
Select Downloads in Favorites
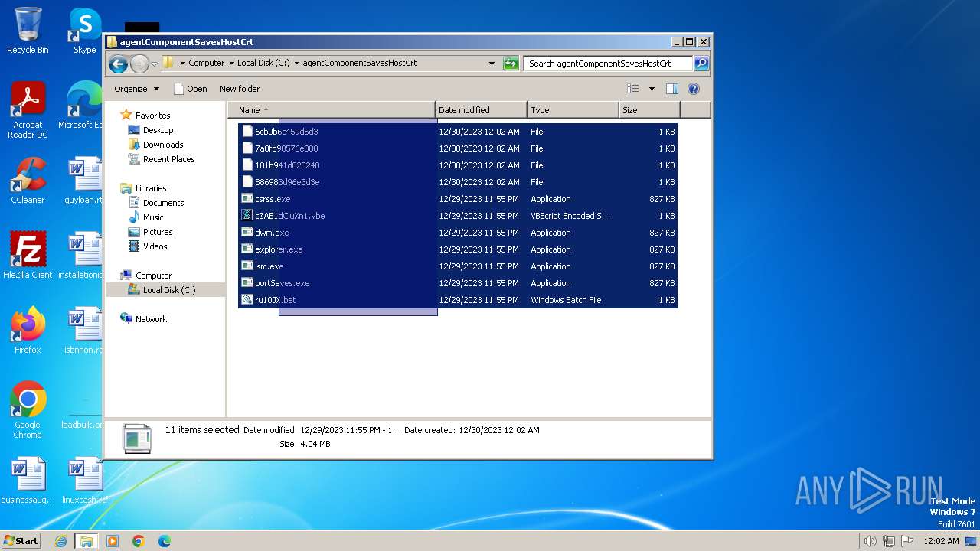coord(163,145)
